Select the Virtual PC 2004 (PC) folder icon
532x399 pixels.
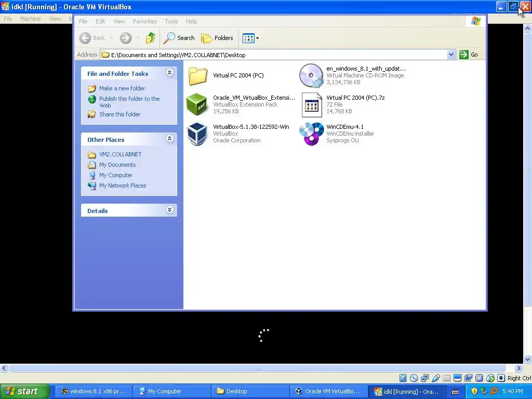click(x=197, y=75)
